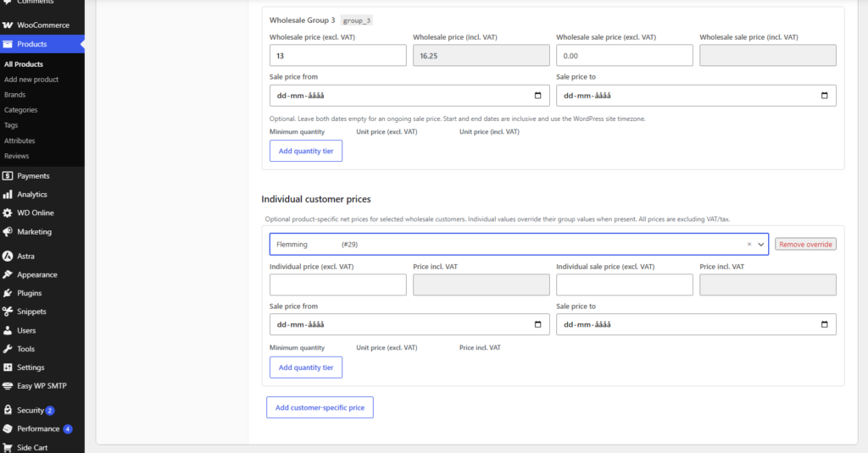Focus the Group 3 Sale price to date field
This screenshot has height=453, width=868.
697,95
